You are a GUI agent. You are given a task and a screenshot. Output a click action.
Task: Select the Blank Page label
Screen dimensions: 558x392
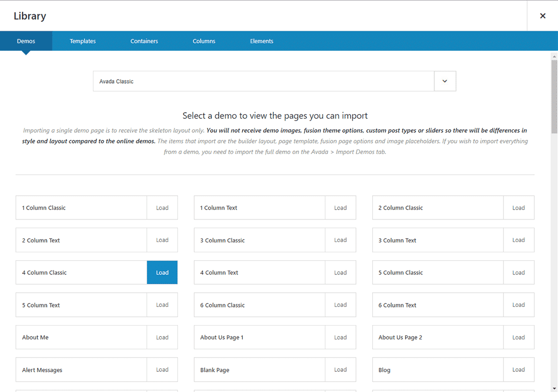click(214, 370)
